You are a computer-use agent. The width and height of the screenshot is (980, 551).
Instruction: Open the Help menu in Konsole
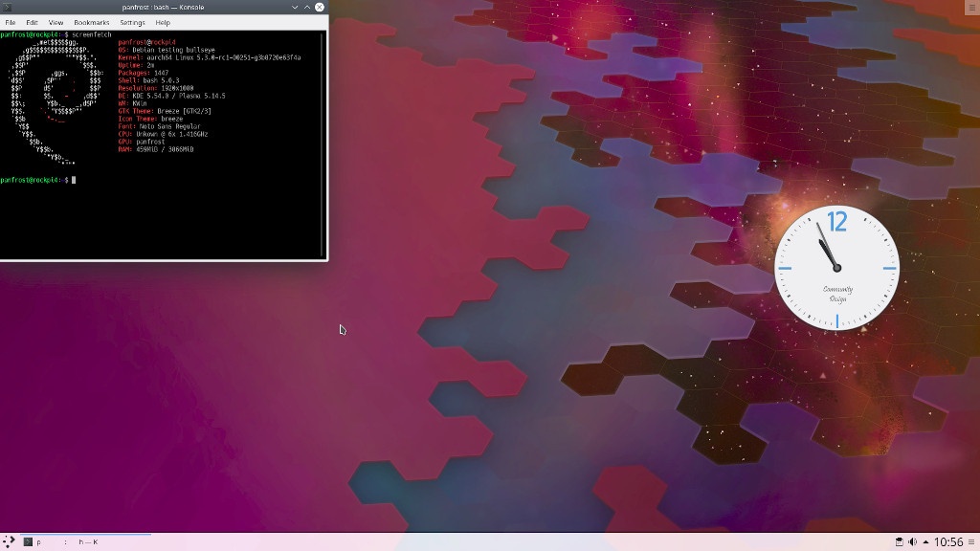[x=163, y=23]
